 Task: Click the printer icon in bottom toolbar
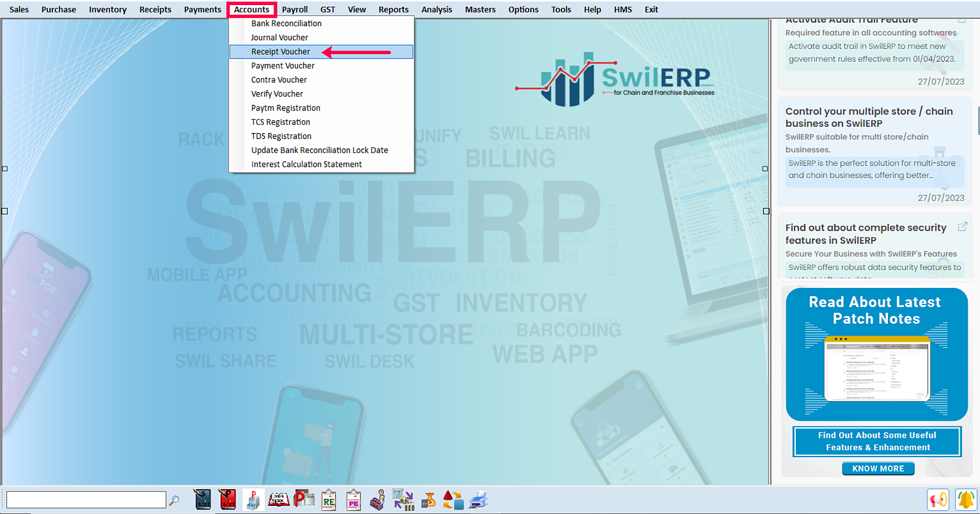click(478, 500)
